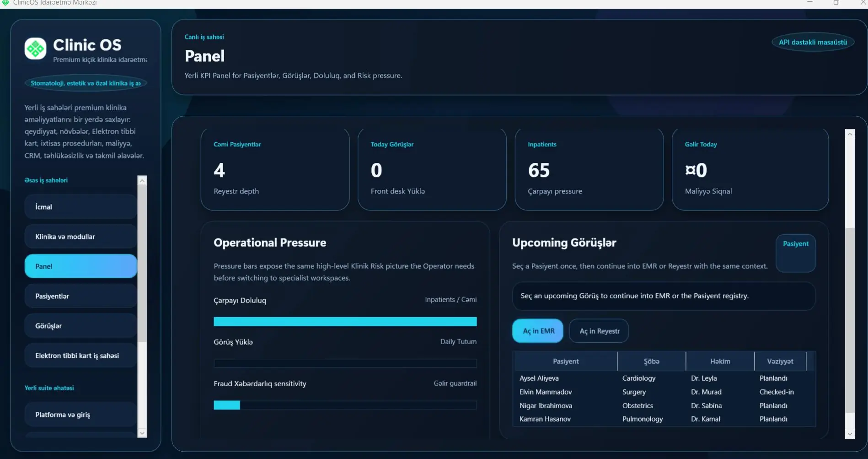Click sidebar scrollbar up arrow

click(142, 181)
